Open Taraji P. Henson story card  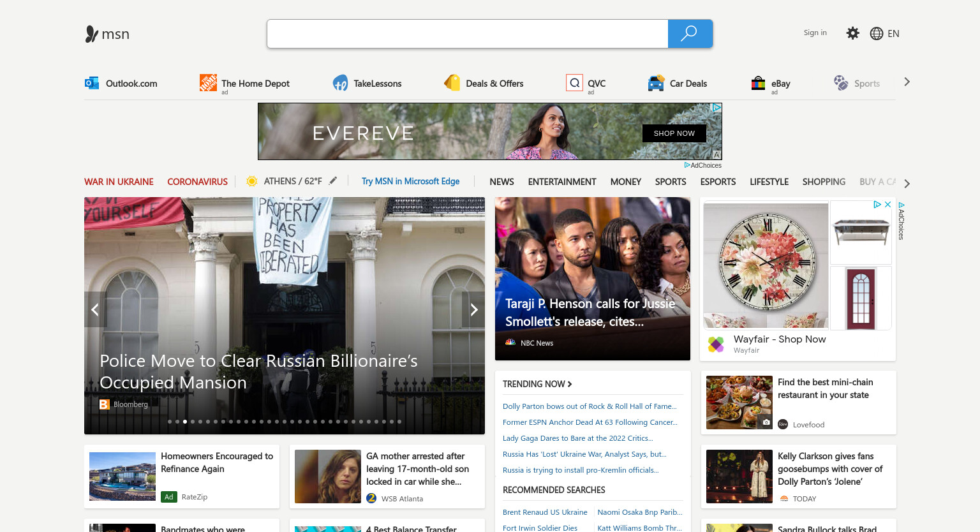593,279
